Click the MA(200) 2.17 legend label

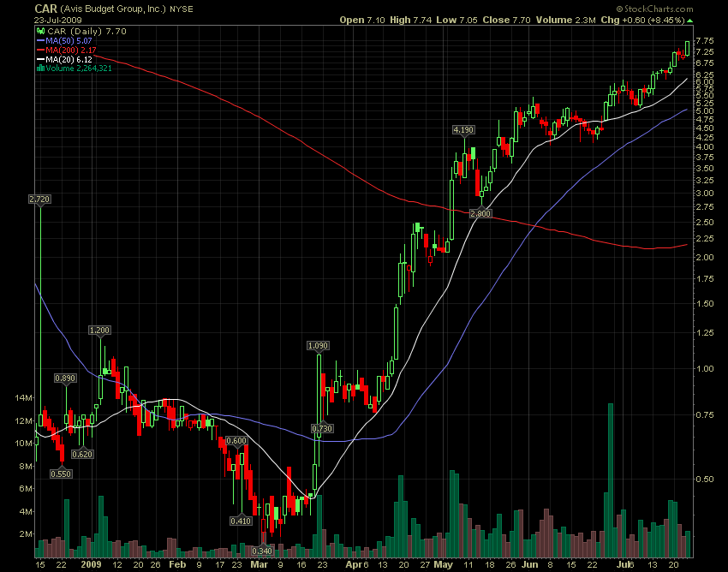coord(71,51)
